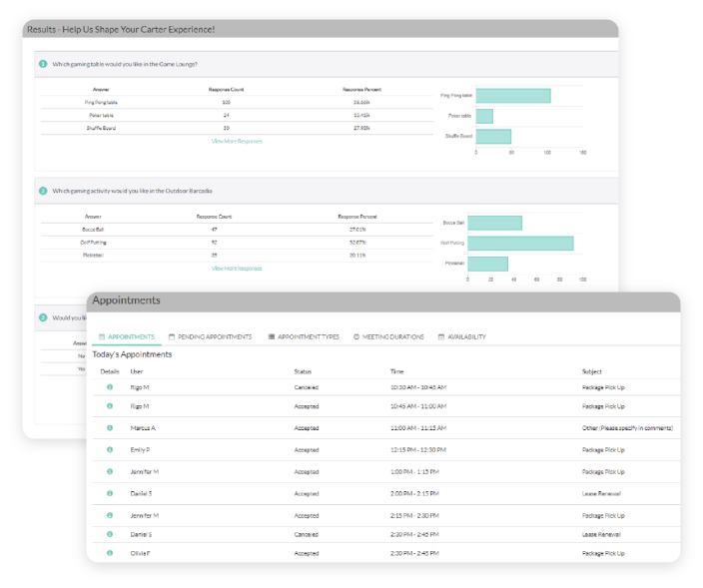This screenshot has width=703, height=588.
Task: Select user name Marcus A
Action: 143,428
